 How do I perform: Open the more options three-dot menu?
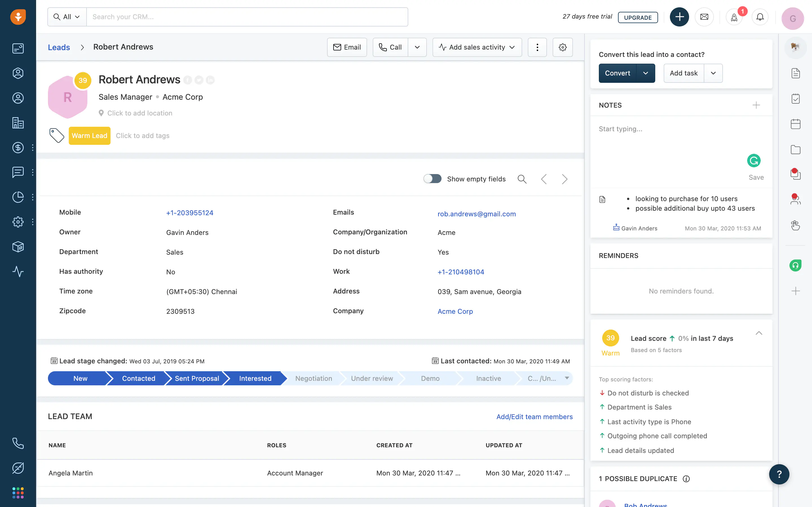tap(537, 47)
